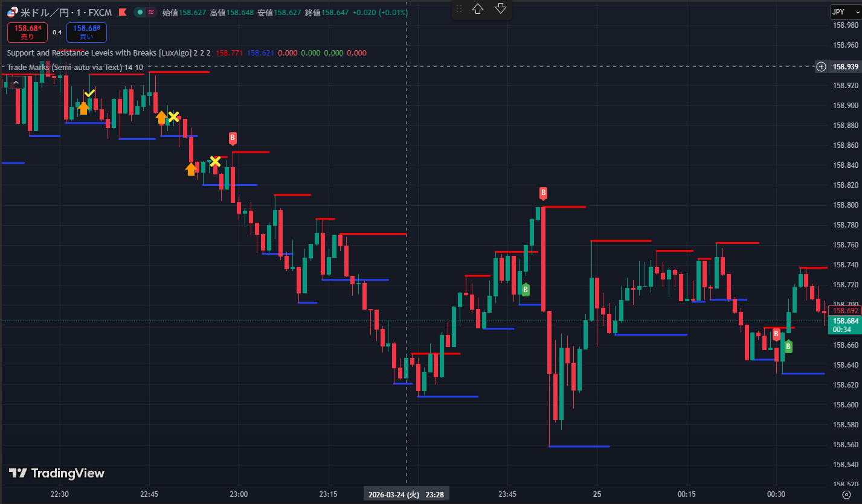
Task: Click the TradingView logo
Action: click(57, 473)
